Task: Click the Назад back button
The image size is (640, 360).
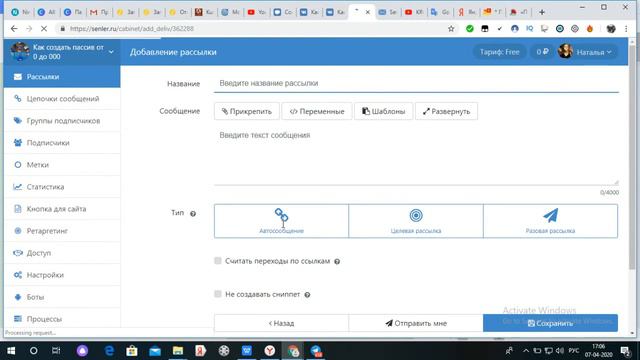Action: point(281,323)
